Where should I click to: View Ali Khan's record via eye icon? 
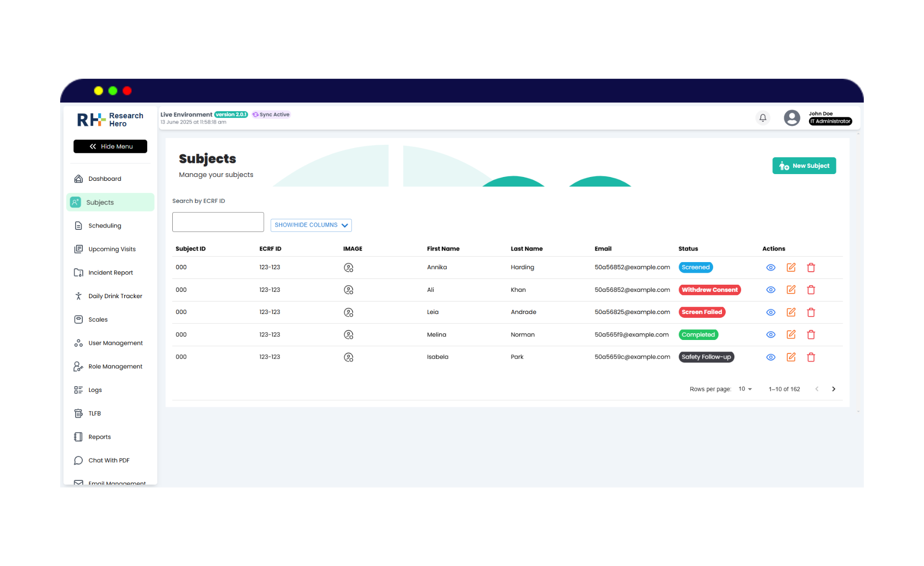click(770, 290)
